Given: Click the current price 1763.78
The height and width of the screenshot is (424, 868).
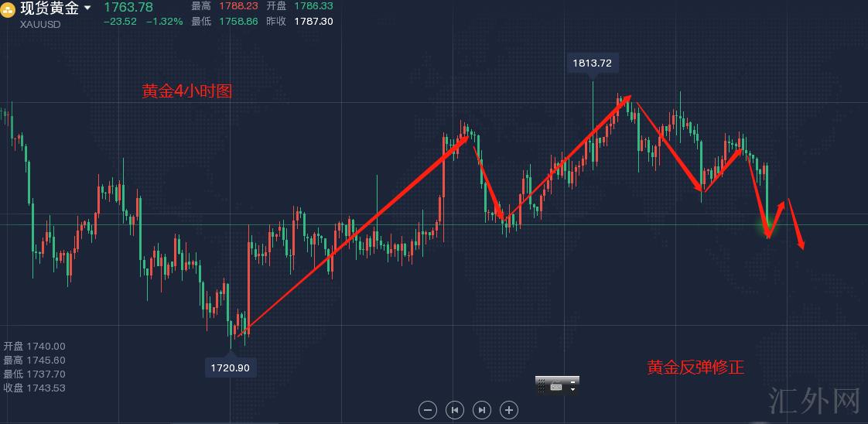Looking at the screenshot, I should point(128,7).
